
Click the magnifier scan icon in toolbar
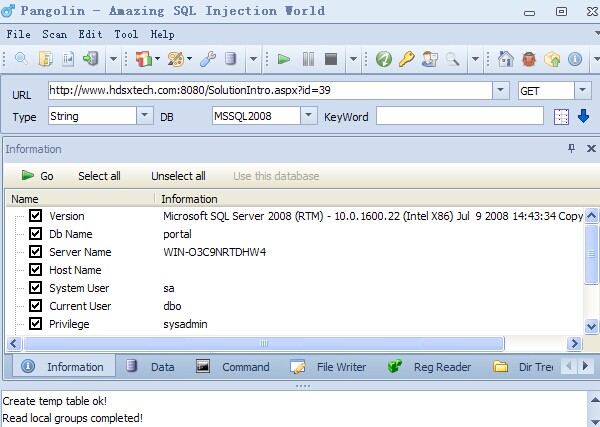[x=21, y=59]
